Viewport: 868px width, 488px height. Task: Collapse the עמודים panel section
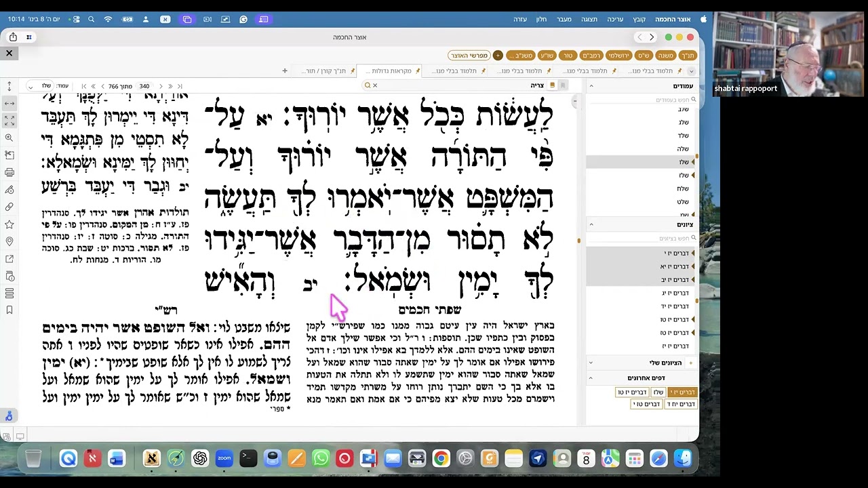pos(591,86)
